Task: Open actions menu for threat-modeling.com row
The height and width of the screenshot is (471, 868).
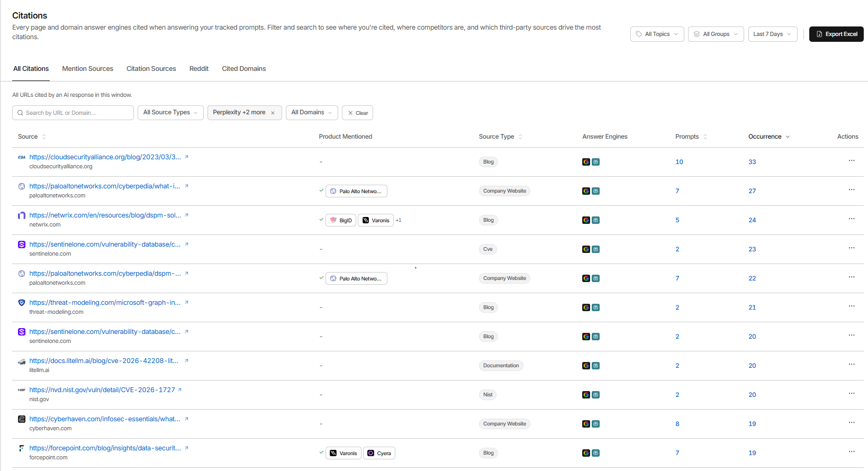Action: click(852, 306)
